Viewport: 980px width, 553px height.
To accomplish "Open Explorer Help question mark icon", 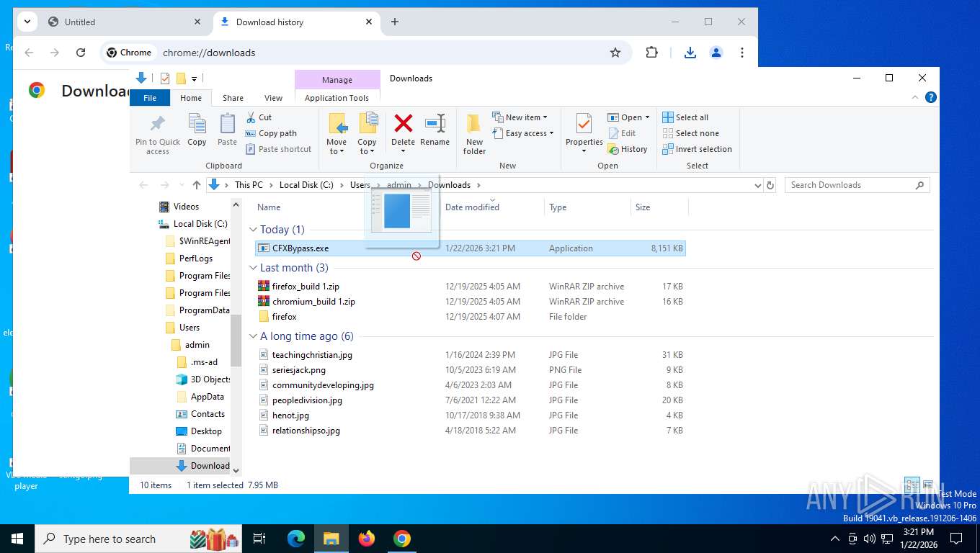I will coord(931,98).
